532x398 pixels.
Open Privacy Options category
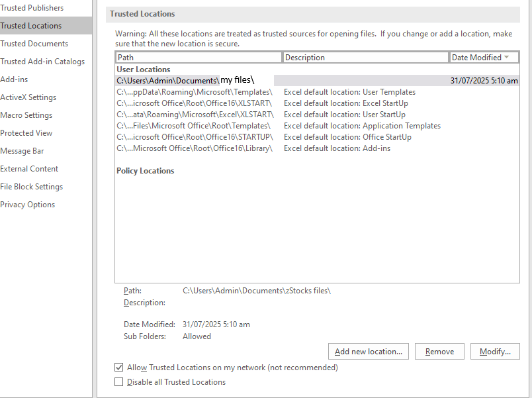pos(27,205)
